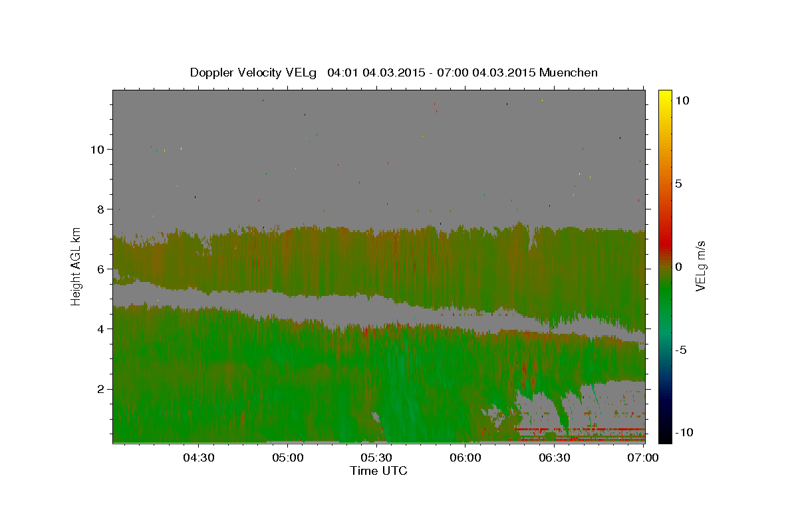Click the 'Time UTC' x-axis label
The image size is (798, 532).
378,471
